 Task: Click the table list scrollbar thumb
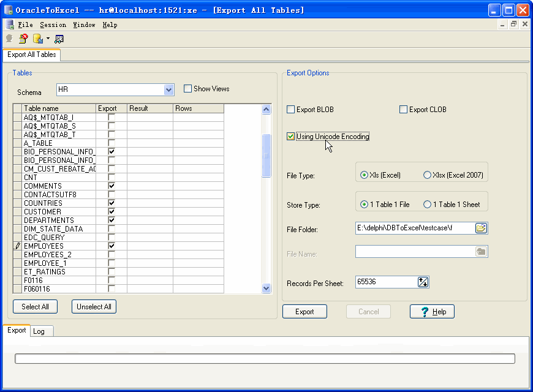(266, 156)
